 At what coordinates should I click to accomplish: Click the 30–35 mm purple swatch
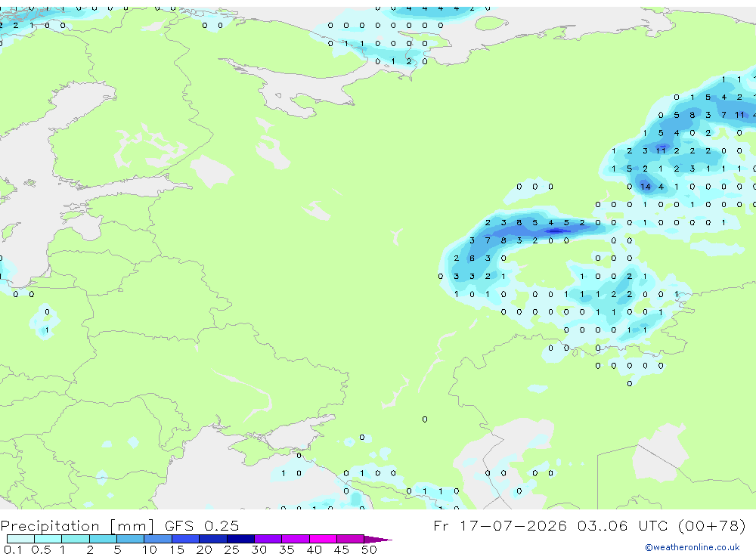[x=268, y=539]
